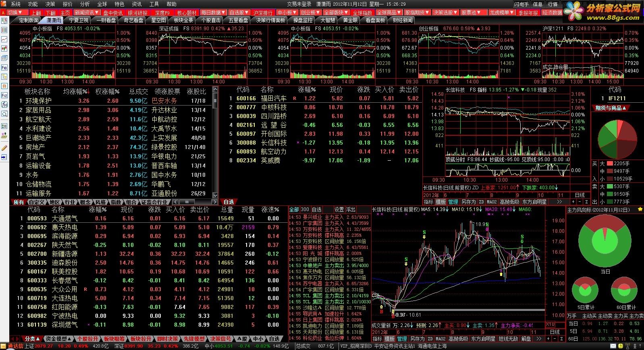Click the 浮出 button in alert feed

[351, 209]
